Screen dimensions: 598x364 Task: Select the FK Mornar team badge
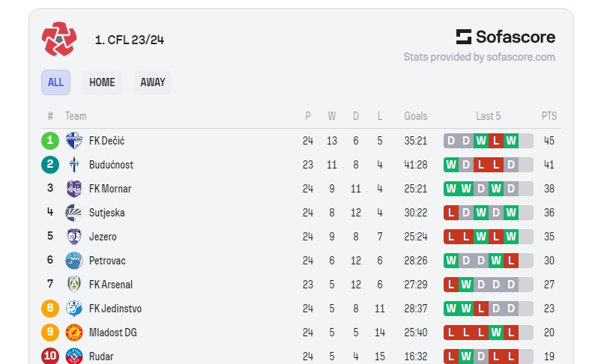tap(74, 189)
